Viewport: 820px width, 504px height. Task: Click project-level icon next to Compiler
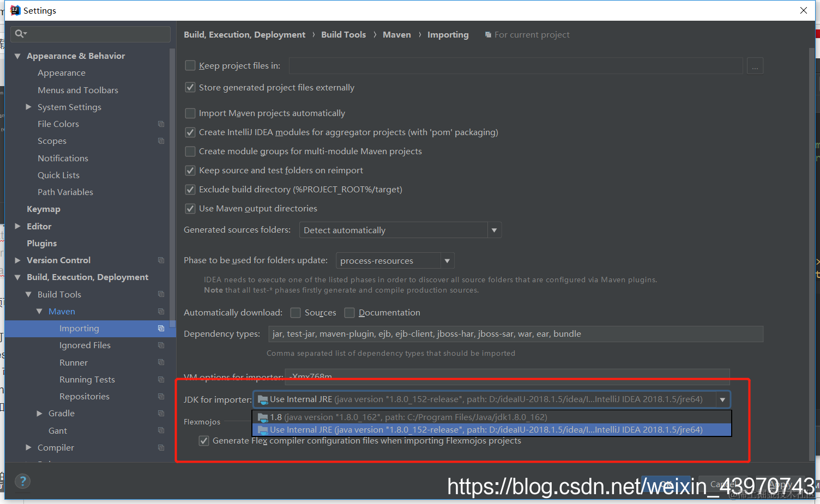click(161, 447)
